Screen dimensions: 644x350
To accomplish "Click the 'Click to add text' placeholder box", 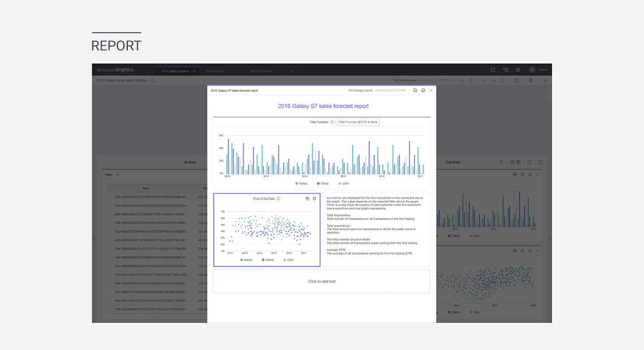I will pos(322,281).
